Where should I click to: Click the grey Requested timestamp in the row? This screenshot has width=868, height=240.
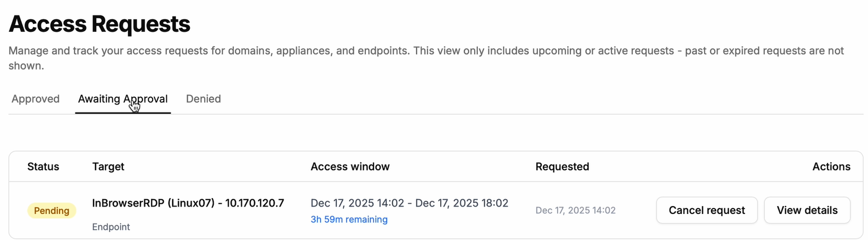pos(575,210)
